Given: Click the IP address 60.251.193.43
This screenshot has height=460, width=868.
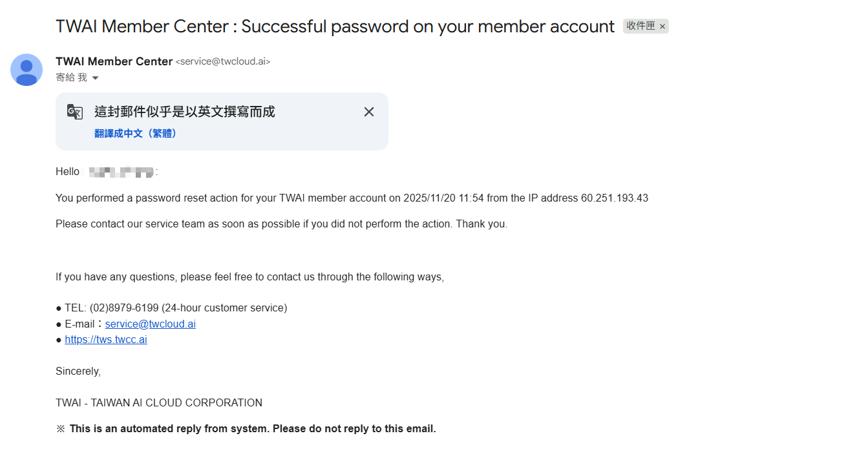Looking at the screenshot, I should pyautogui.click(x=614, y=198).
